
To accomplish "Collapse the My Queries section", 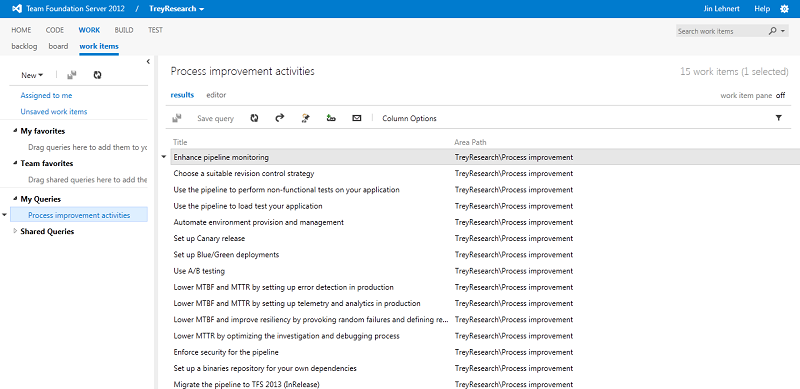I will (x=15, y=199).
